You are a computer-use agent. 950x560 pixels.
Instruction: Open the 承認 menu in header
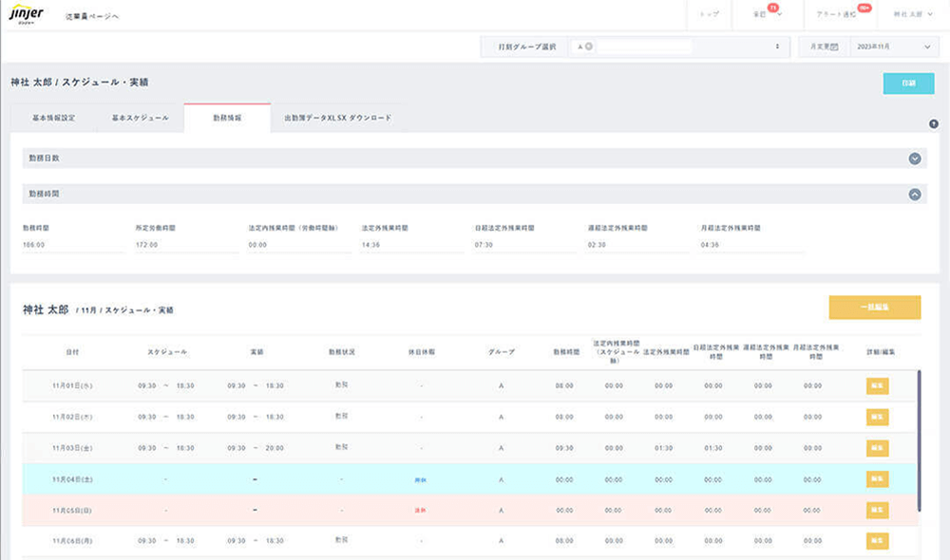point(765,15)
